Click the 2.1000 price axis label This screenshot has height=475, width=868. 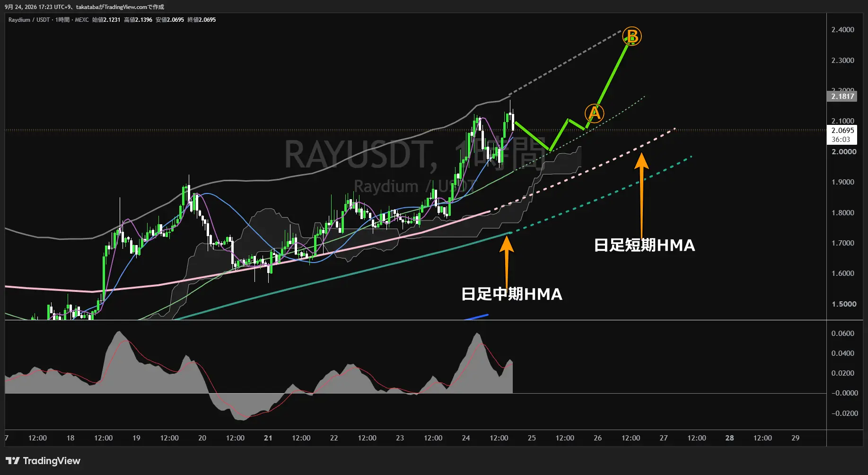843,121
